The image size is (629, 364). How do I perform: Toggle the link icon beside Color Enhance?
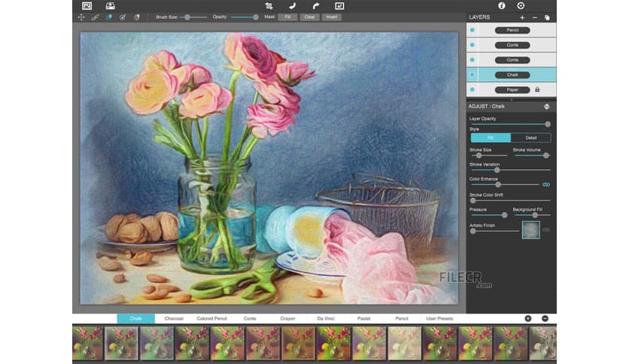point(546,184)
